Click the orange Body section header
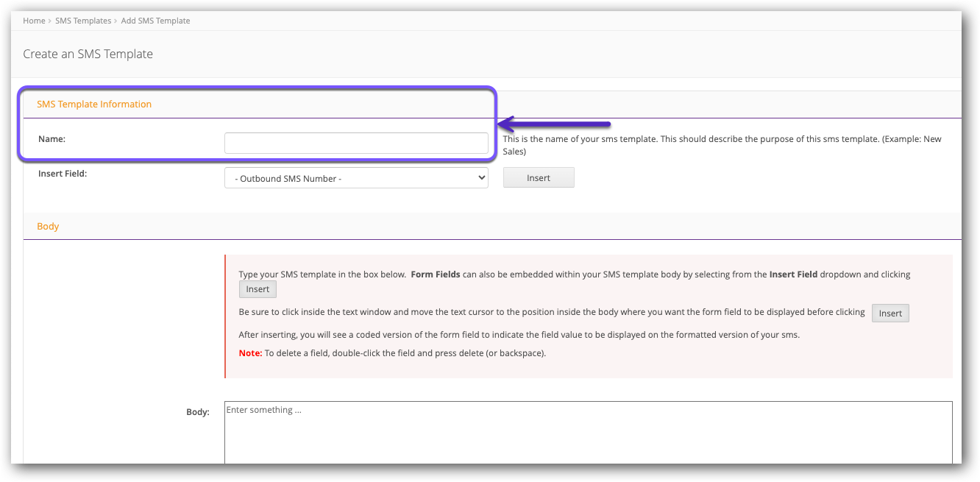Screen dimensions: 980x482 coord(48,227)
